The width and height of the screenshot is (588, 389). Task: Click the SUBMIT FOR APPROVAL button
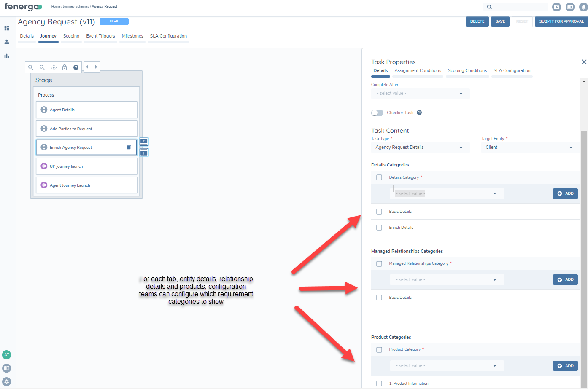click(x=561, y=21)
